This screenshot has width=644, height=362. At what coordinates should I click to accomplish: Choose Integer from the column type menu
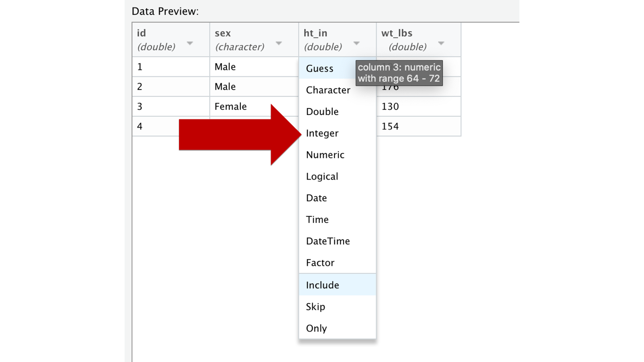(337, 133)
